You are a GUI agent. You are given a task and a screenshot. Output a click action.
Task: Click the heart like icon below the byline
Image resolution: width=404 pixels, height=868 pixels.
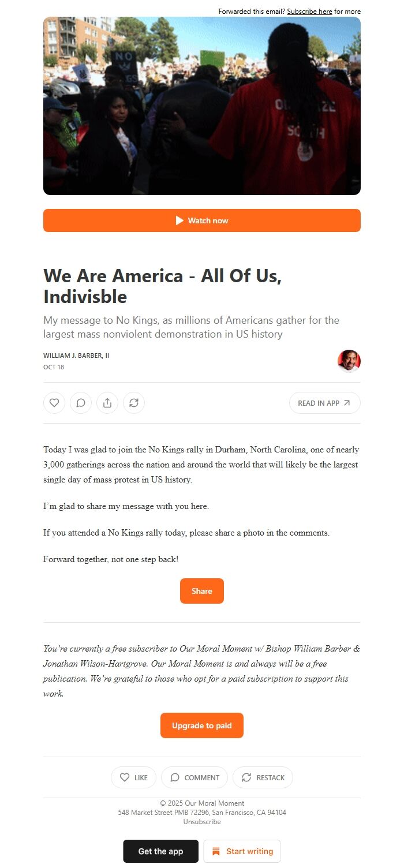pyautogui.click(x=54, y=403)
